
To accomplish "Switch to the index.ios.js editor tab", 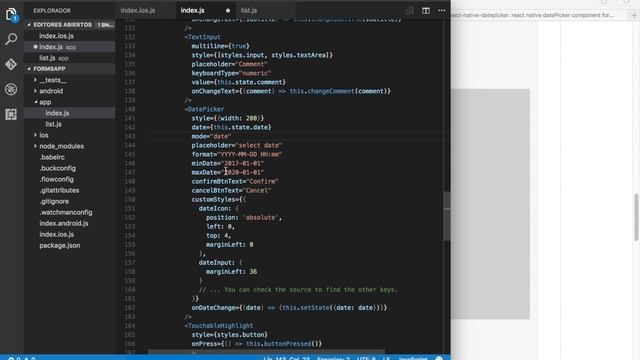I will tap(138, 11).
